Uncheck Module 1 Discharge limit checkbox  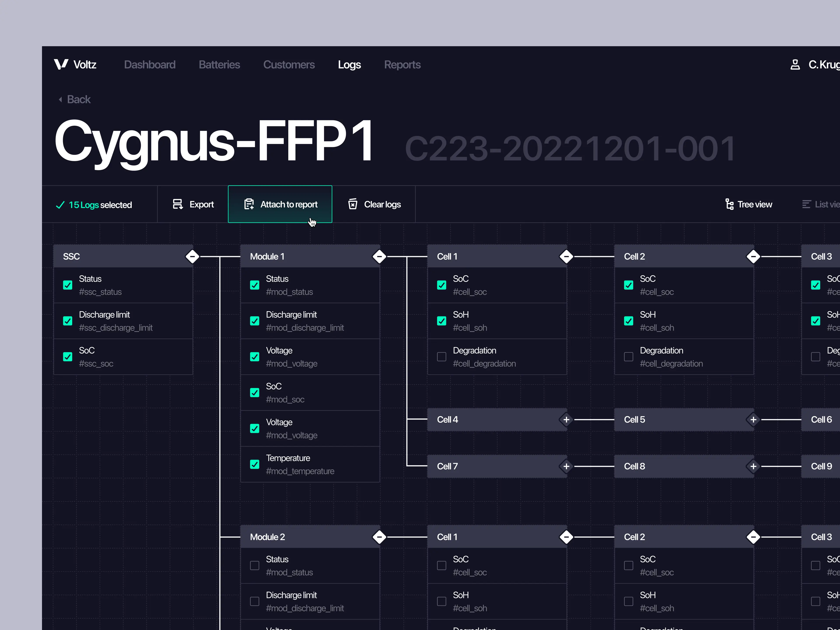(254, 321)
